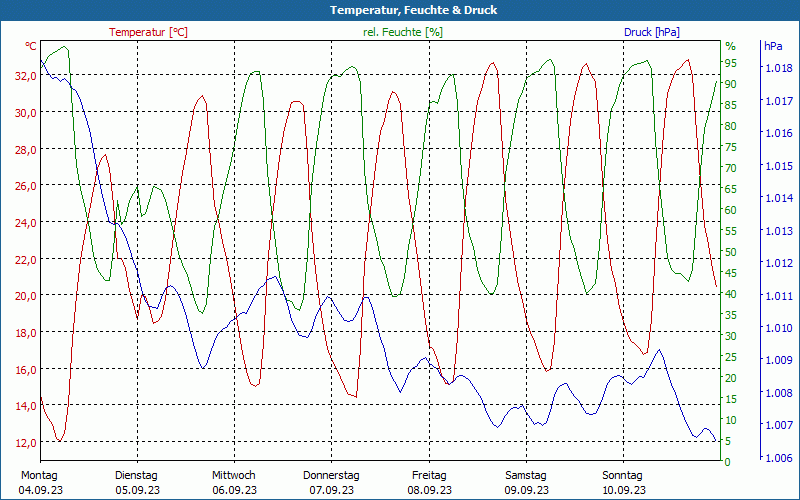Click the chart title Temperatur, Feuchte & Druck
This screenshot has height=500, width=800.
400,10
